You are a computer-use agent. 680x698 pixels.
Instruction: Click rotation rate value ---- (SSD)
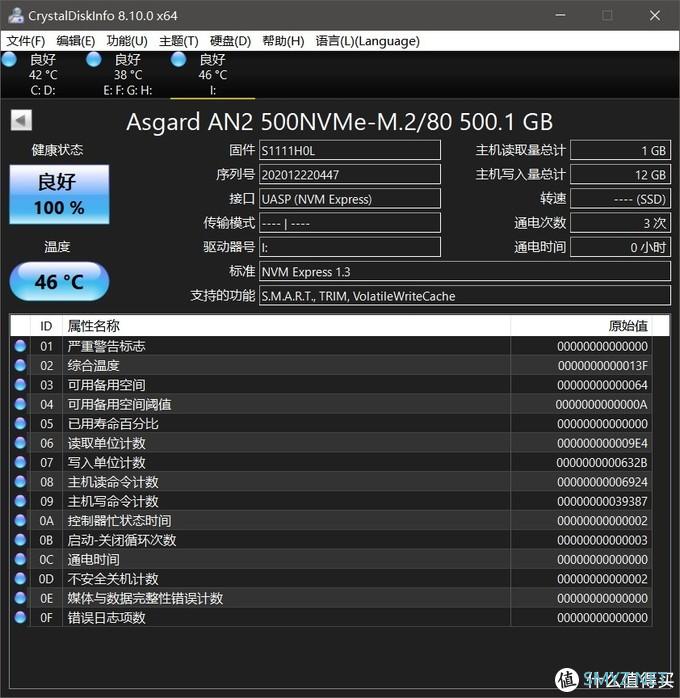[620, 199]
